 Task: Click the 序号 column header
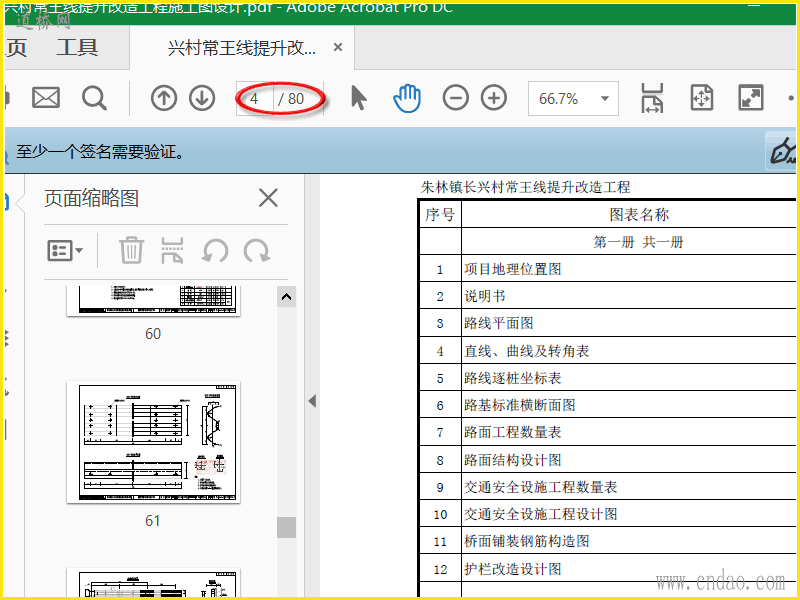coord(440,214)
